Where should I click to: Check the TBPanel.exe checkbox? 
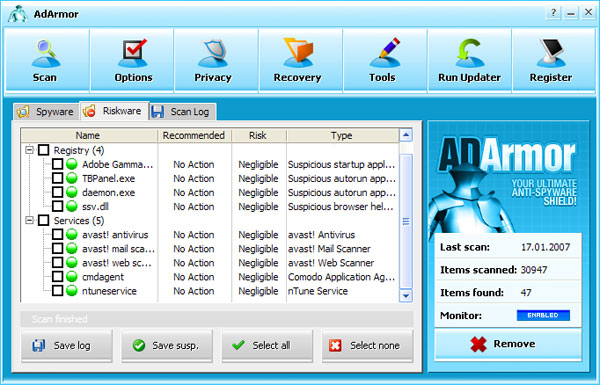(x=57, y=178)
